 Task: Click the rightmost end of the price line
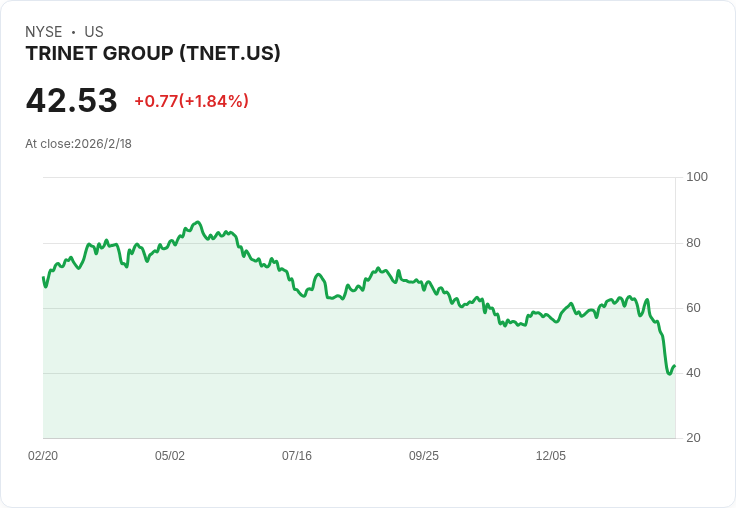tap(675, 366)
